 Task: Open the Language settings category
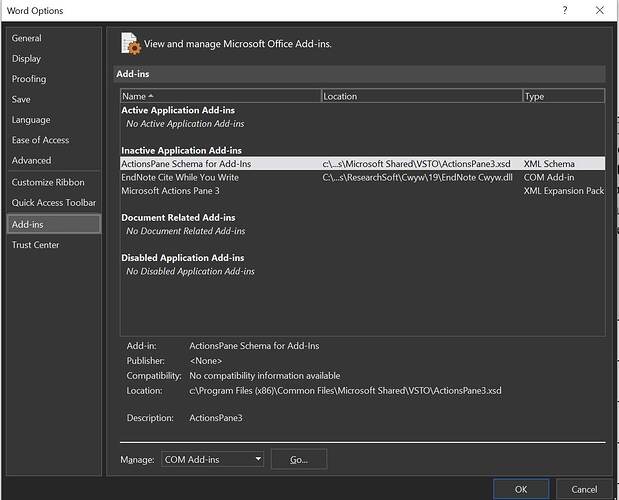tap(31, 120)
